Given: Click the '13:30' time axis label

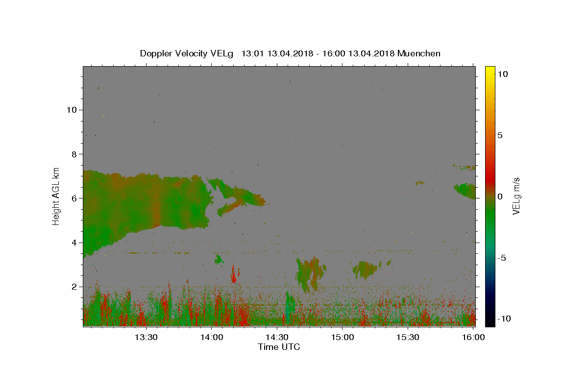Looking at the screenshot, I should tap(146, 338).
